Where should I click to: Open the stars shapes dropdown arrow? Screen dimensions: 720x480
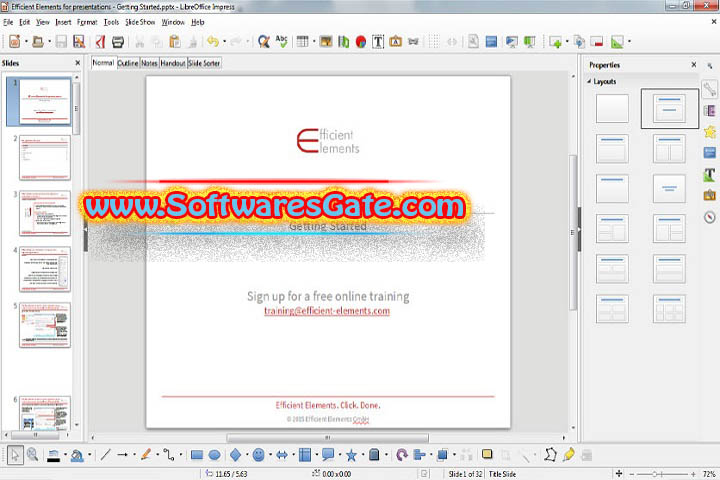[363, 455]
